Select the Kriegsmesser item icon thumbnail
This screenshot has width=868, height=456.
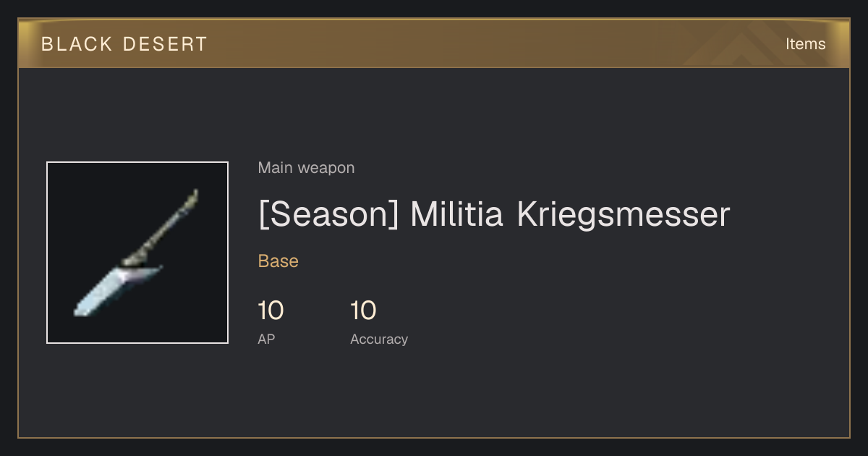[x=137, y=253]
